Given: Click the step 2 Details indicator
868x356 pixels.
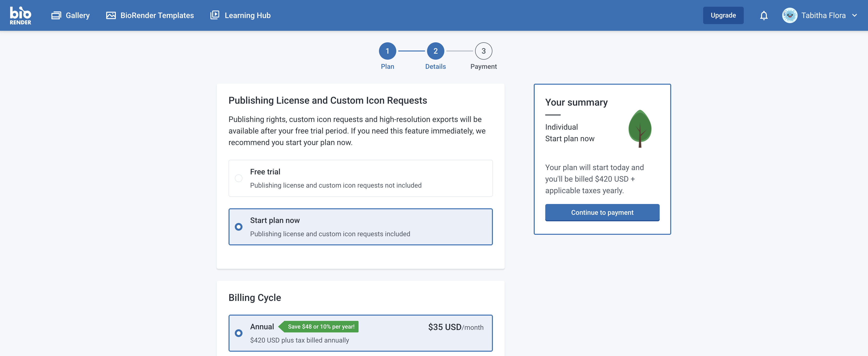Looking at the screenshot, I should coord(435,51).
